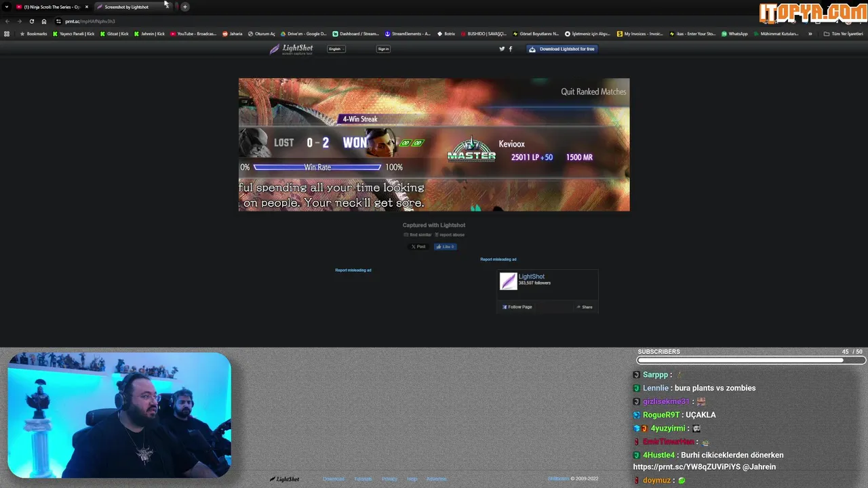The width and height of the screenshot is (868, 488).
Task: Open the WhatsApp bookmark
Action: coord(735,33)
